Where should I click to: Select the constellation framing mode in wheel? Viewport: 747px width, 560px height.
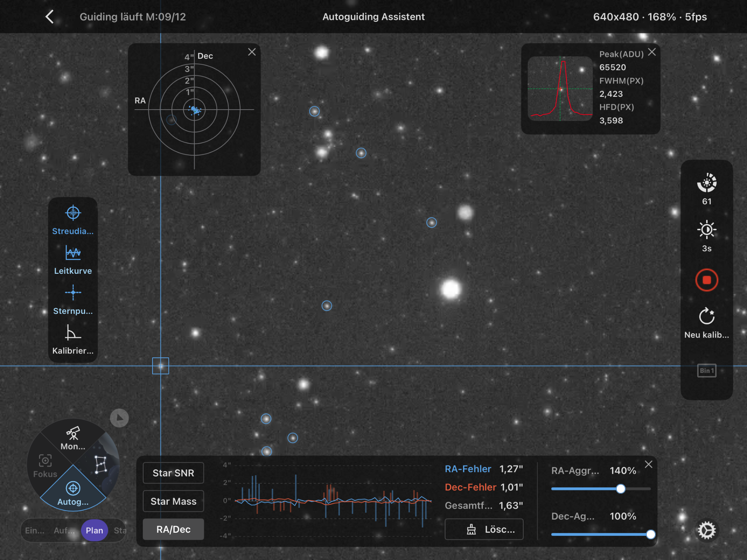pos(101,465)
